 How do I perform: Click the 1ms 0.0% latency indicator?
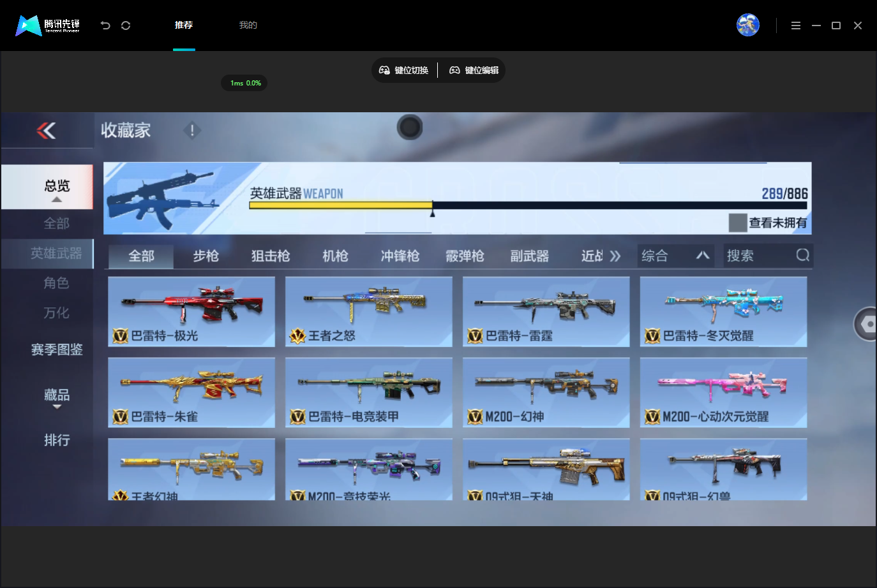click(x=245, y=83)
